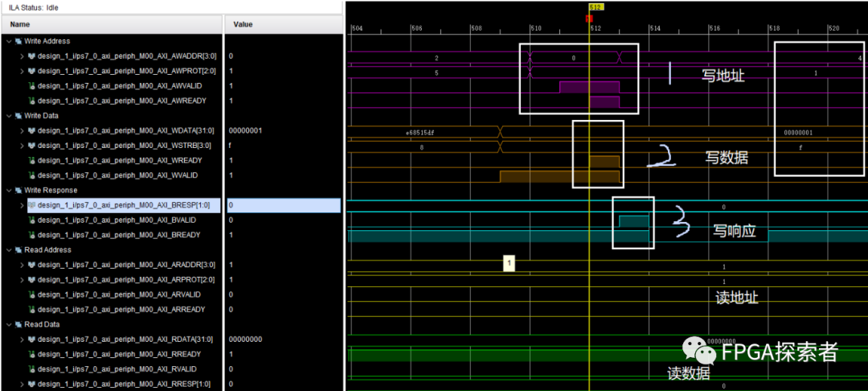Click the signal icon beside RREADY
This screenshot has height=391, width=868.
point(31,354)
